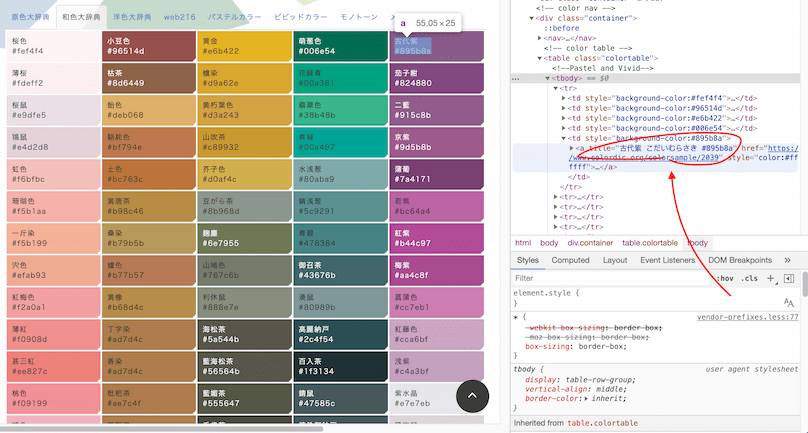Switch to the Styles pane tab

pyautogui.click(x=528, y=260)
